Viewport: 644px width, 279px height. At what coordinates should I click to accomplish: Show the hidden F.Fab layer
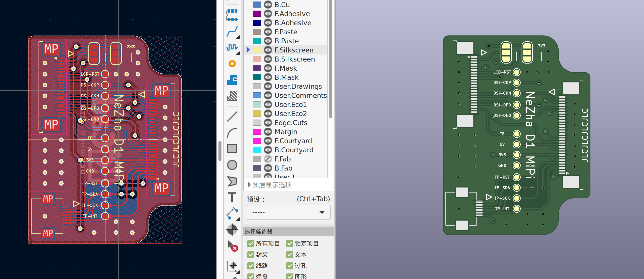tap(268, 159)
